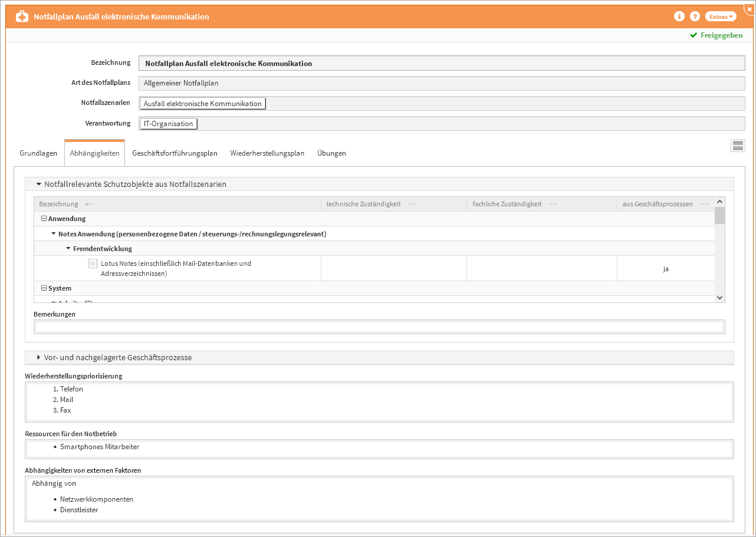Click the info icon in the header
The width and height of the screenshot is (756, 537).
click(x=679, y=17)
